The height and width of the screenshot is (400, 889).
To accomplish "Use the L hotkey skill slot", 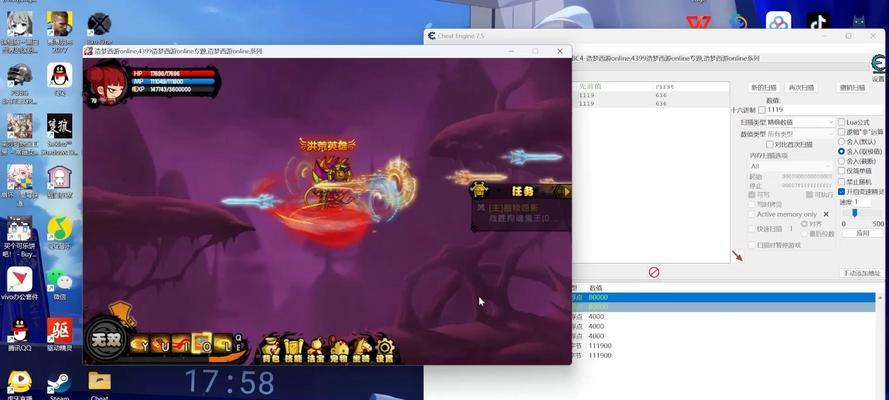I will pyautogui.click(x=223, y=344).
